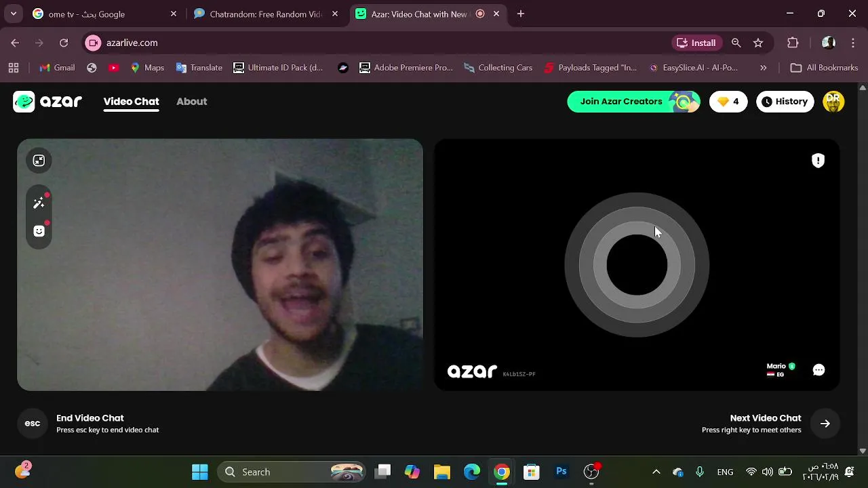The height and width of the screenshot is (488, 868).
Task: Open the Windows Start menu
Action: click(x=199, y=472)
